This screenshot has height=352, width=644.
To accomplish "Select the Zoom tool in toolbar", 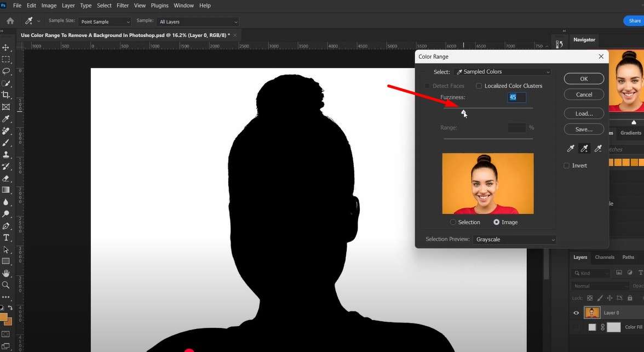I will (5, 285).
